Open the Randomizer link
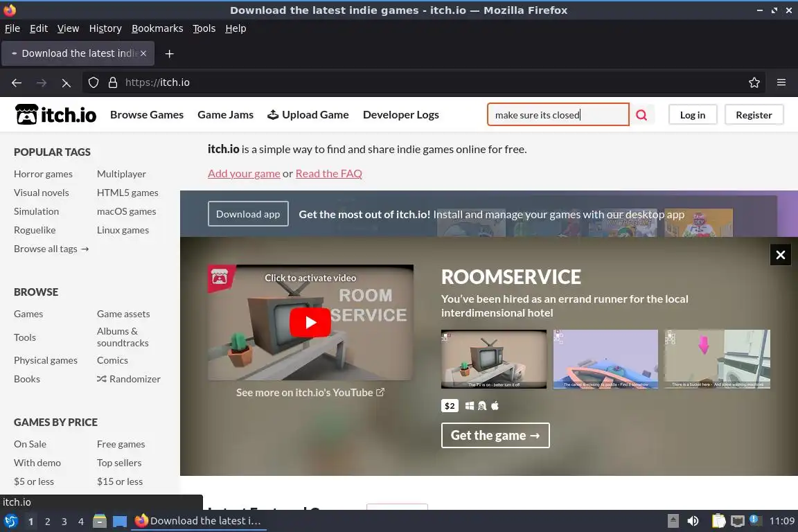This screenshot has width=798, height=532. pos(129,380)
